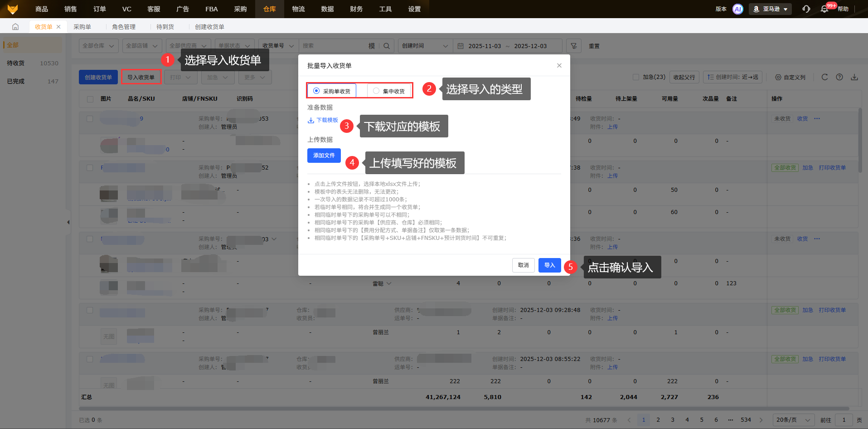Screen dimensions: 868x429
Task: Click the 重置 reset button
Action: coord(594,46)
